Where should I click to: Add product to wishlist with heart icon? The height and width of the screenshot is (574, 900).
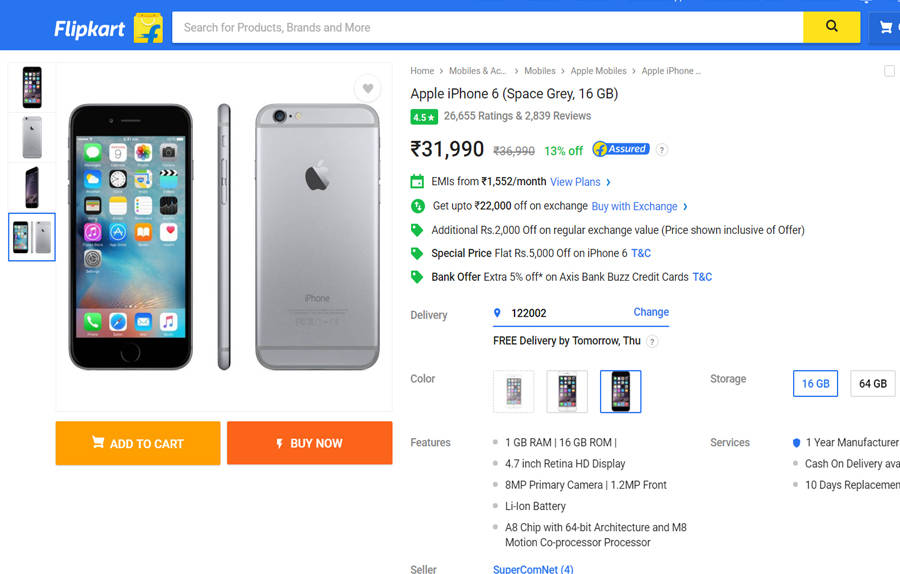[x=368, y=89]
